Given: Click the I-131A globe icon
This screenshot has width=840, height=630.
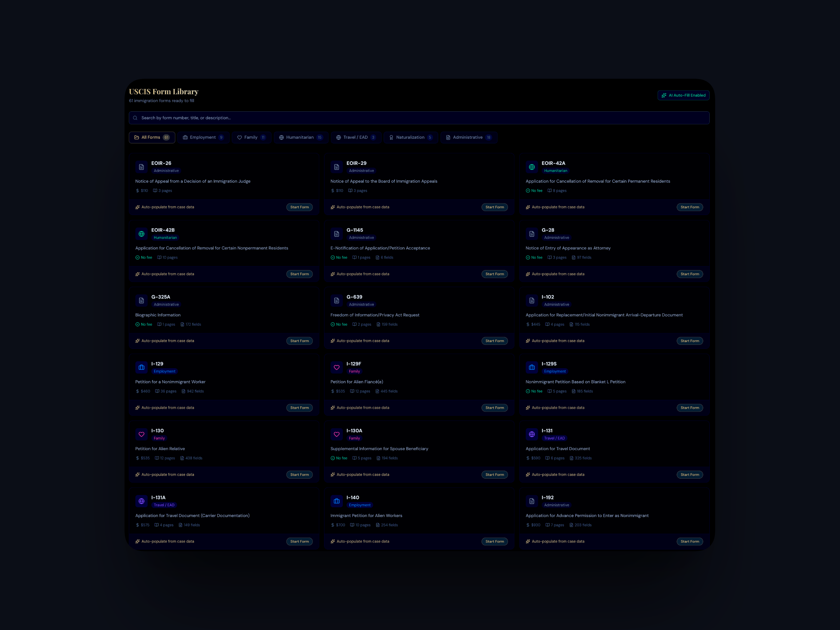Looking at the screenshot, I should point(141,501).
